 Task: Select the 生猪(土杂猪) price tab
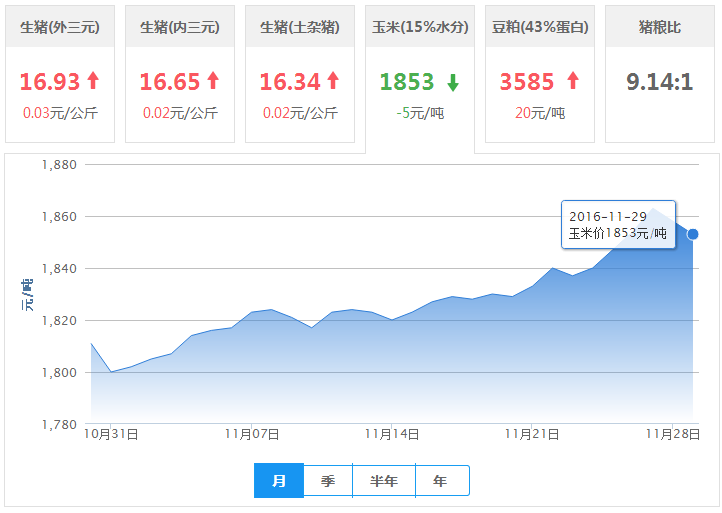click(x=300, y=74)
